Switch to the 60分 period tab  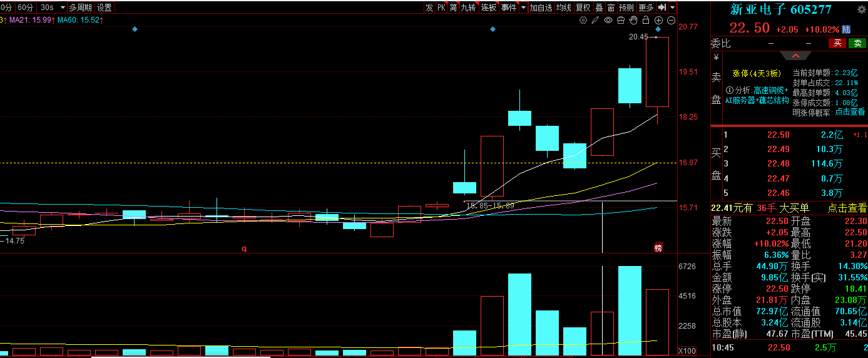(x=26, y=8)
